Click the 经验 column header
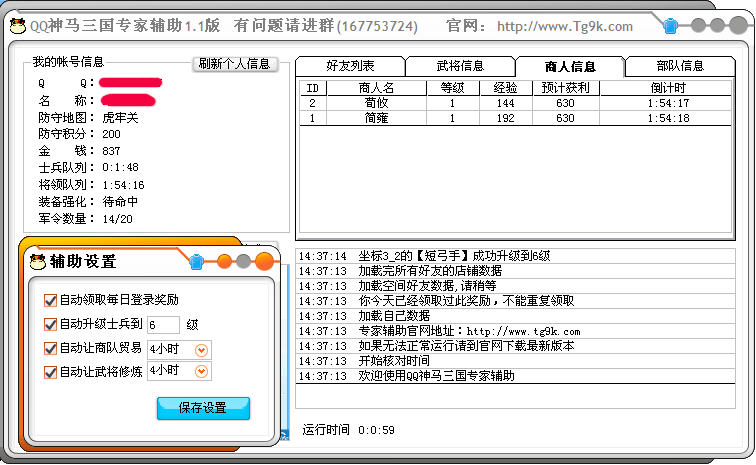This screenshot has height=465, width=756. (505, 88)
